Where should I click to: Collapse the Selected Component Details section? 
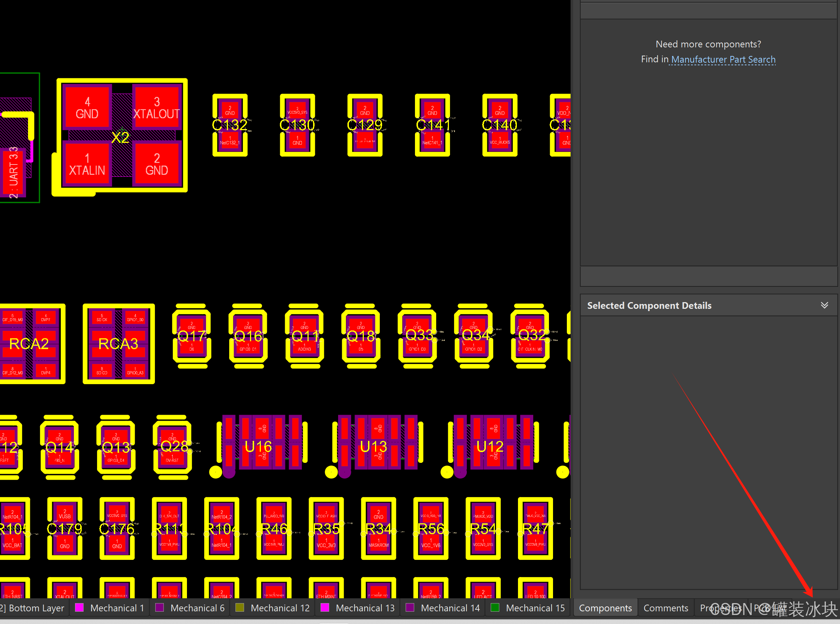point(824,305)
